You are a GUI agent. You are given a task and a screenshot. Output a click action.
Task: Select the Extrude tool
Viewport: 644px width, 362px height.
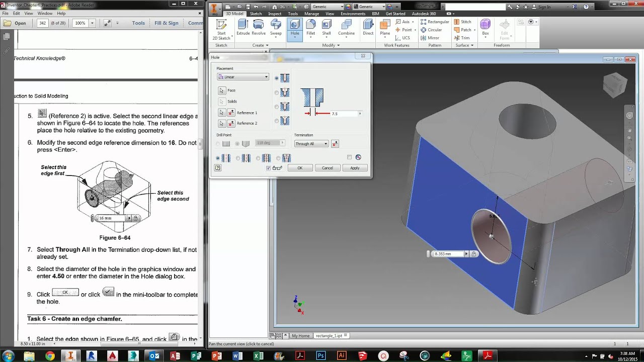[x=243, y=28]
